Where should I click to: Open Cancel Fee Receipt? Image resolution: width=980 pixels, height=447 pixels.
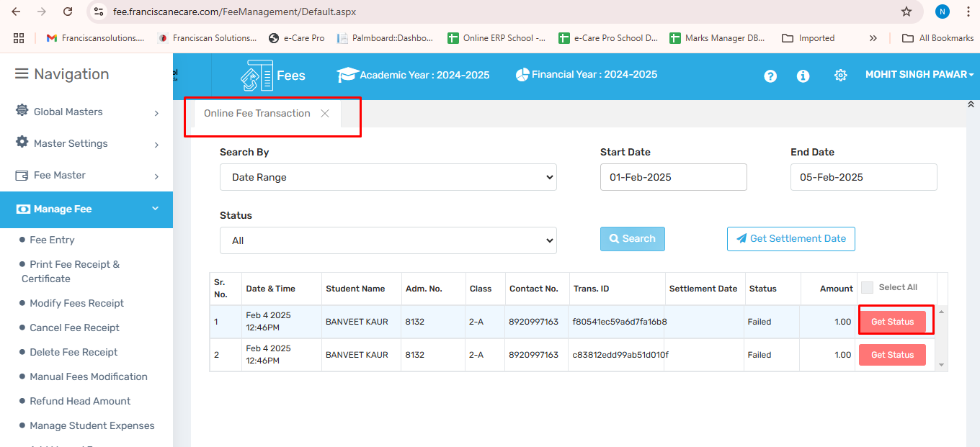tap(74, 328)
